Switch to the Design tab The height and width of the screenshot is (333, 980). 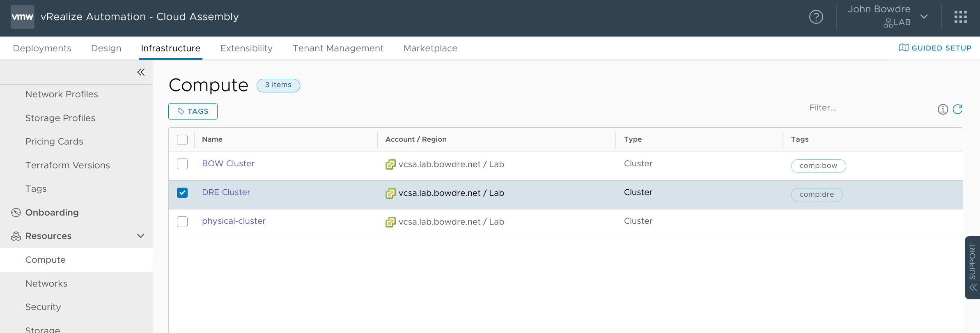click(106, 48)
